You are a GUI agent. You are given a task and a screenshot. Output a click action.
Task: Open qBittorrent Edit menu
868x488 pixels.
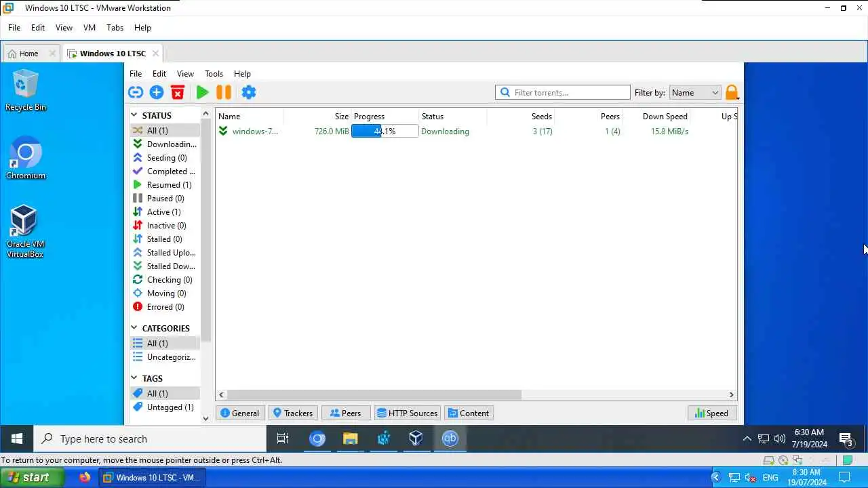point(159,73)
